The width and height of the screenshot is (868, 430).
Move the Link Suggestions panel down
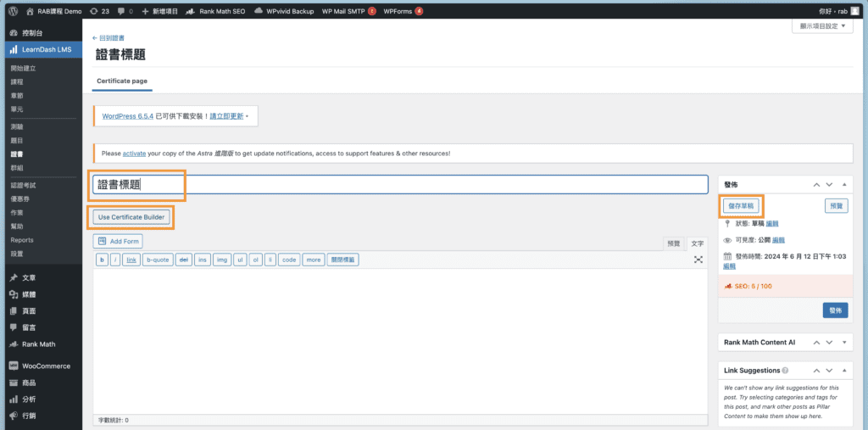tap(830, 371)
